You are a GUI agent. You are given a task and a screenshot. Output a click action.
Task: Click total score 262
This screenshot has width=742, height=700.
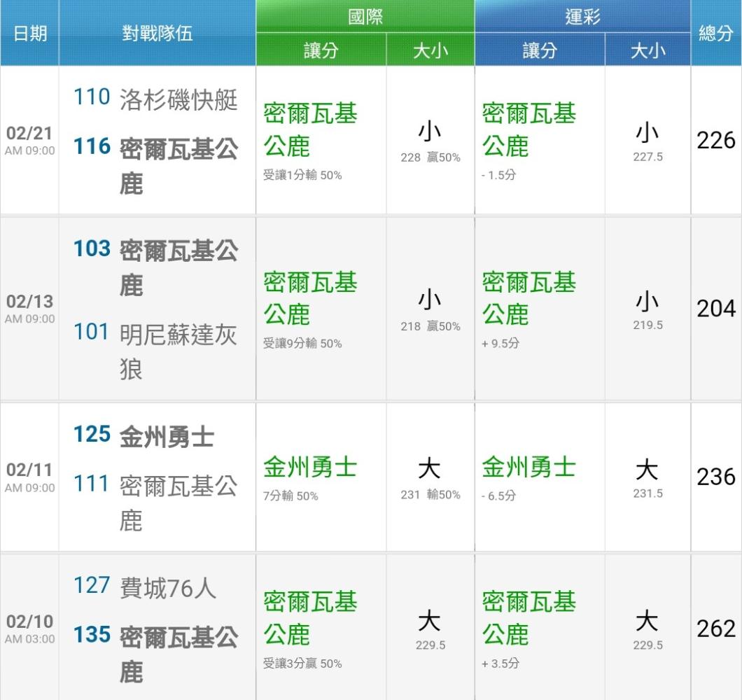716,629
